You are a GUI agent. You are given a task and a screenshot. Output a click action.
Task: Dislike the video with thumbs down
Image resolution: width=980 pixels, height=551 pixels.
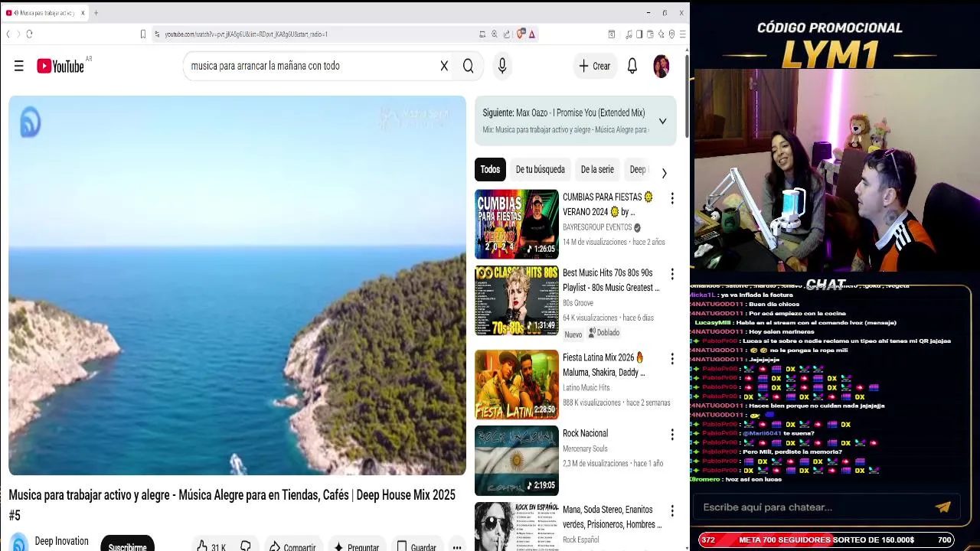pos(246,546)
